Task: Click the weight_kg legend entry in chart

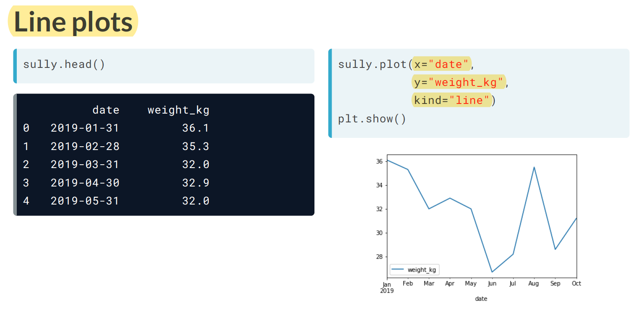Action: coord(415,270)
